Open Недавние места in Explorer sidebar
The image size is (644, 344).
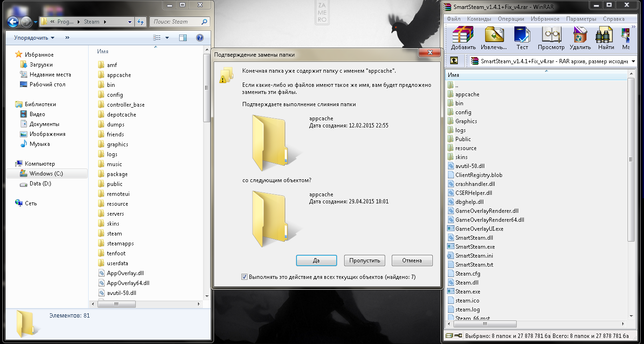tap(45, 75)
